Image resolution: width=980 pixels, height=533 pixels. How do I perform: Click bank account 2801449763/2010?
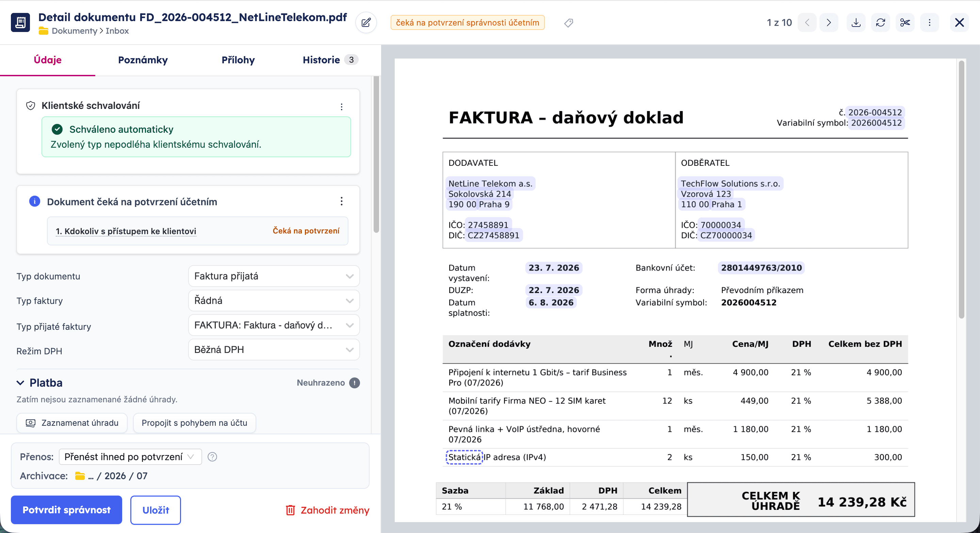pos(761,268)
